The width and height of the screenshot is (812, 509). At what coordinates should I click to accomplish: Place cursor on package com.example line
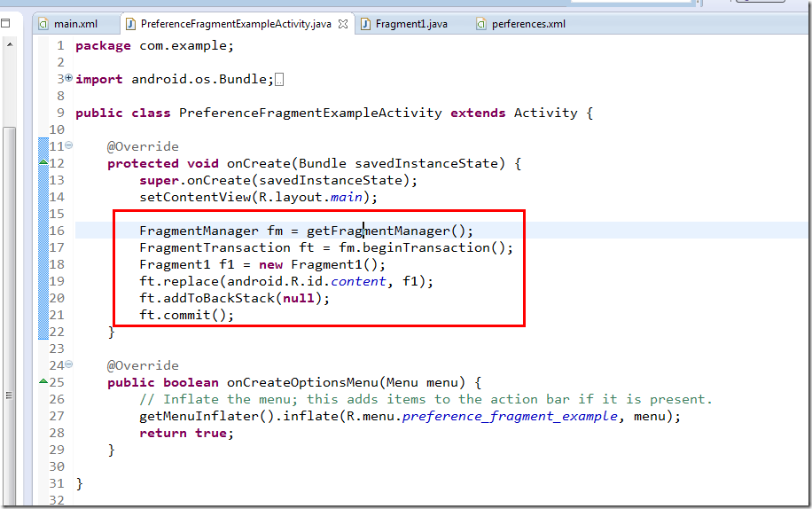tap(154, 45)
